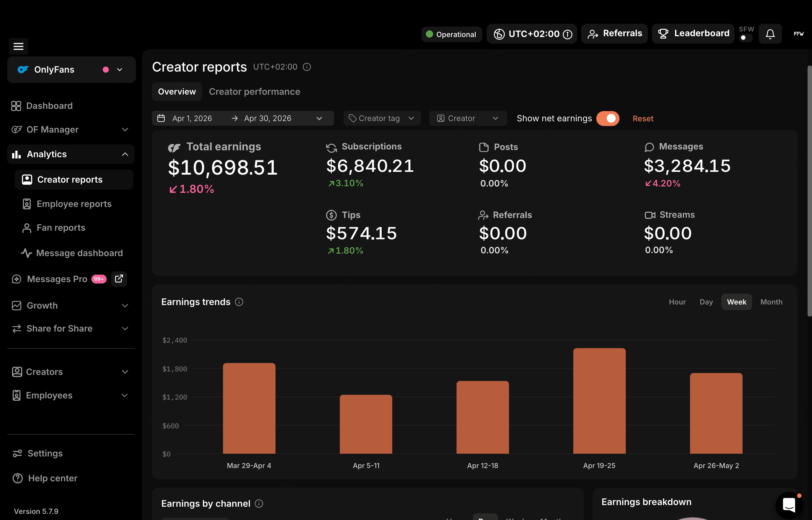Open the Referrals button in header
This screenshot has height=520, width=812.
614,33
